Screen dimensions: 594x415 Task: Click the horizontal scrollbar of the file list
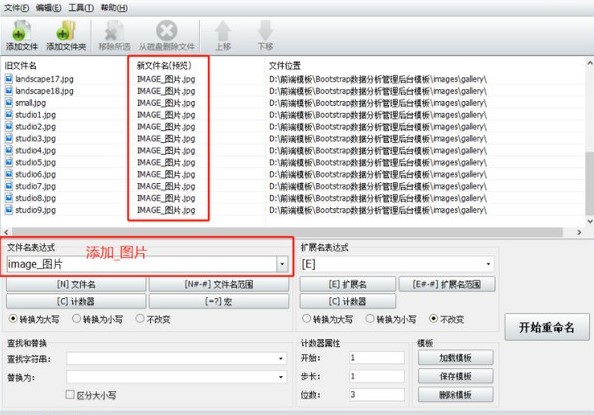pyautogui.click(x=287, y=232)
